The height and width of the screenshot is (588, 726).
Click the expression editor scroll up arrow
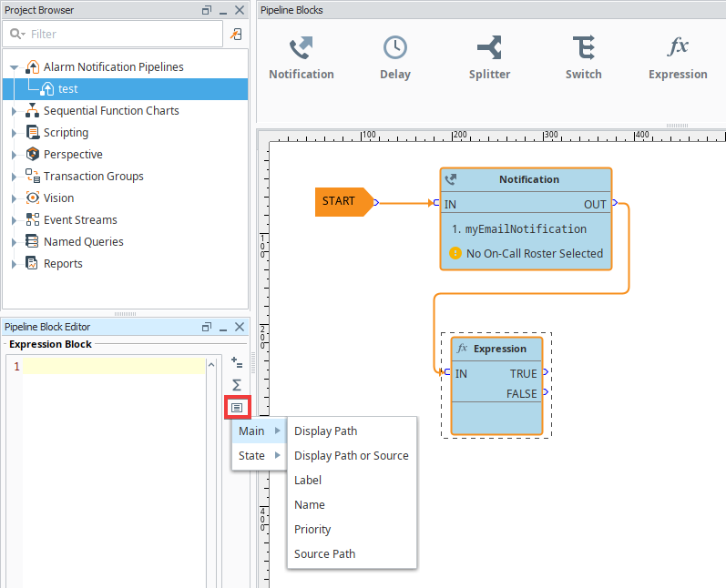211,365
